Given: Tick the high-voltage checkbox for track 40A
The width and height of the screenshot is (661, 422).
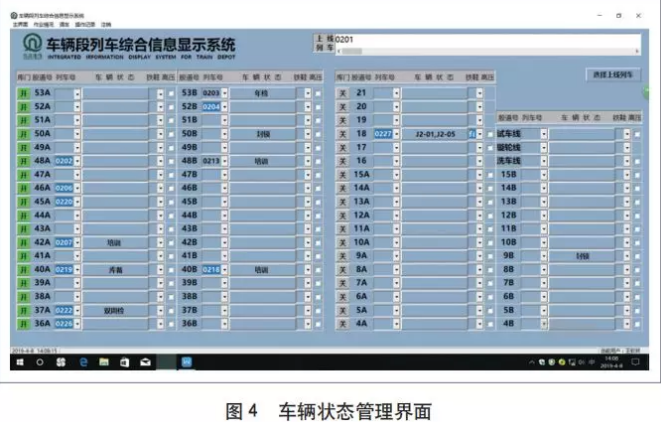Looking at the screenshot, I should [171, 270].
